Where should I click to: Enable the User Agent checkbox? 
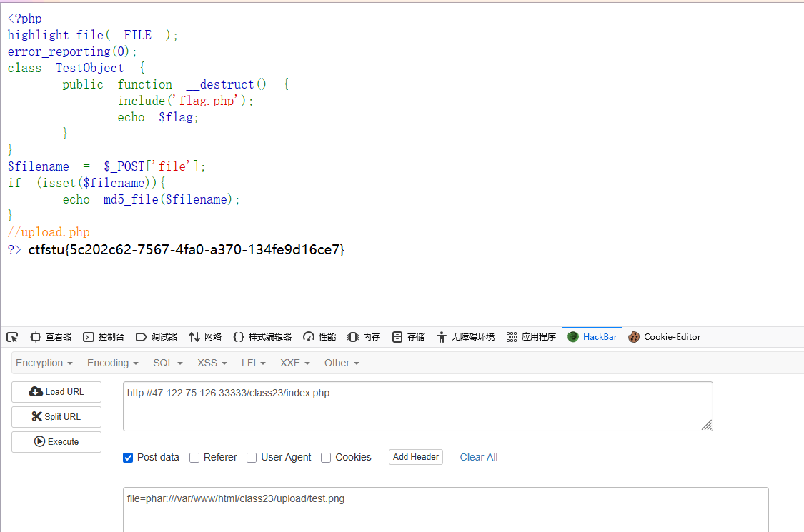coord(252,458)
